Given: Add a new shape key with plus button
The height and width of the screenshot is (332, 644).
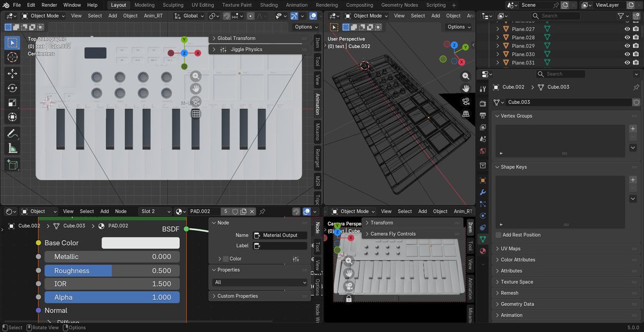Looking at the screenshot, I should pyautogui.click(x=633, y=180).
